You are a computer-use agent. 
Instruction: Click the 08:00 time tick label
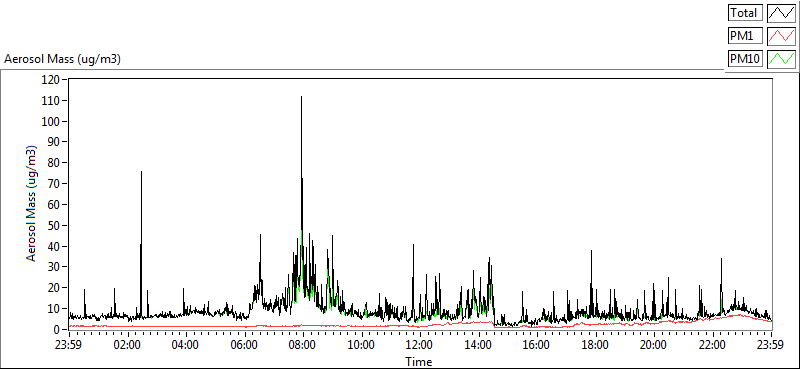303,344
